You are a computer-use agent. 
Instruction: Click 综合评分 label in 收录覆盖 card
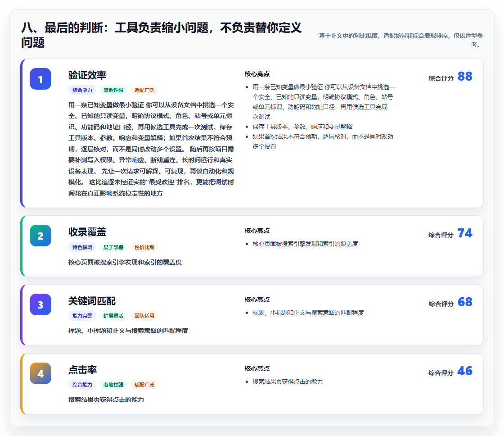tap(441, 235)
